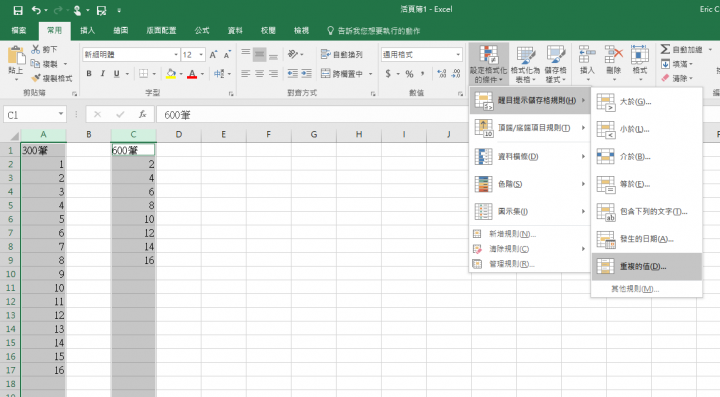Decrease decimal places
This screenshot has width=720, height=397.
tap(456, 73)
